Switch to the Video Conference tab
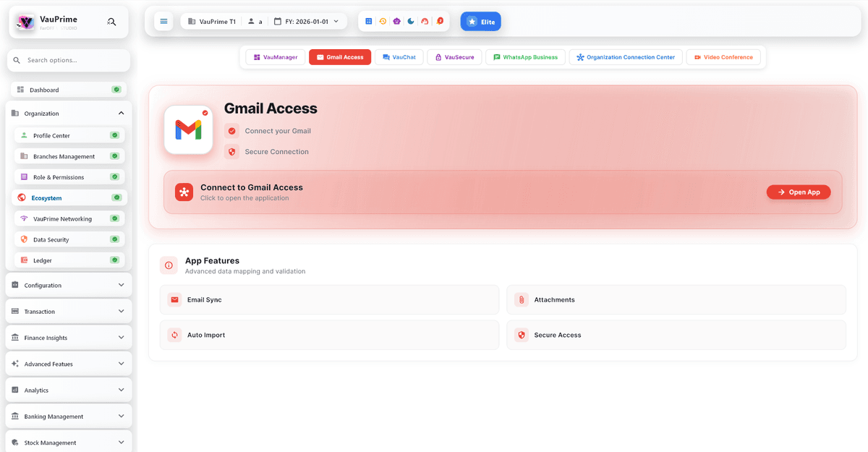 723,57
